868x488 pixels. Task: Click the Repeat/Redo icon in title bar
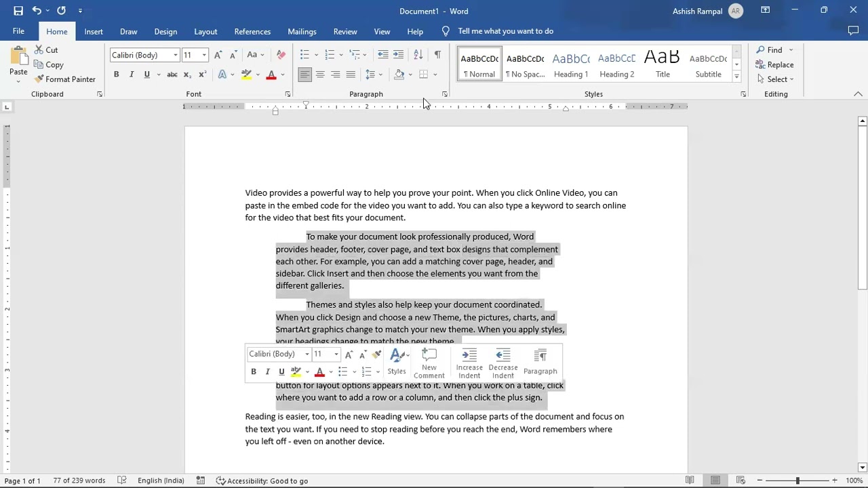coord(61,11)
